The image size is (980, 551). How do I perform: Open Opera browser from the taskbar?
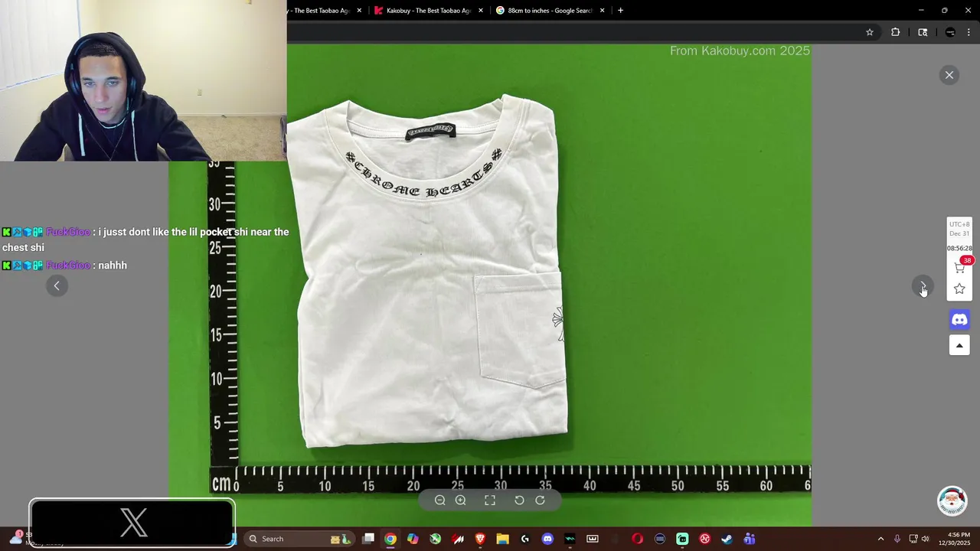pyautogui.click(x=637, y=539)
